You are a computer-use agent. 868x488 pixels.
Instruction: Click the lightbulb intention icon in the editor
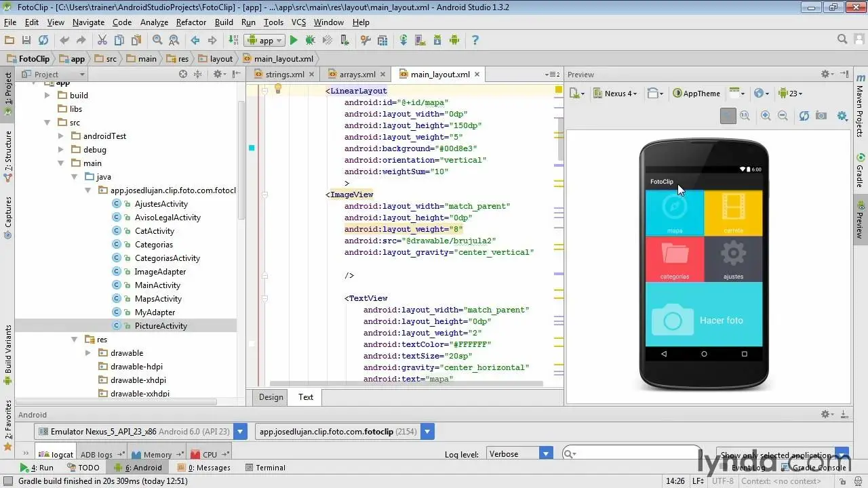click(x=277, y=89)
